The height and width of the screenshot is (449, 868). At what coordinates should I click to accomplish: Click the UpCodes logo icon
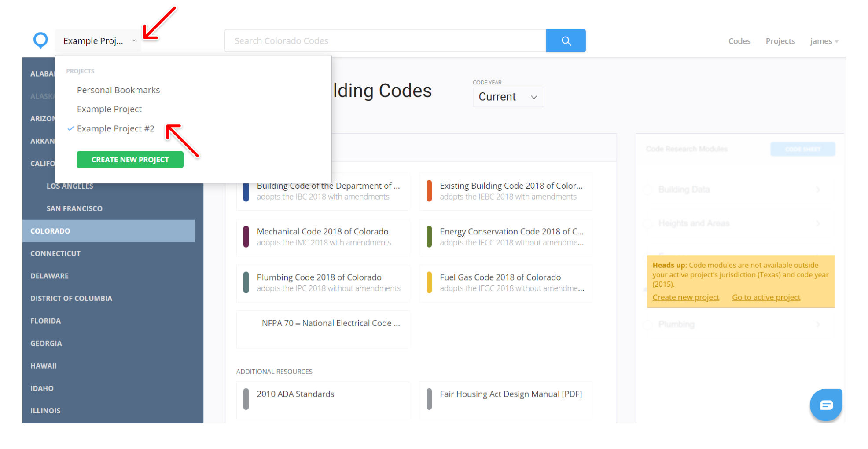(40, 40)
